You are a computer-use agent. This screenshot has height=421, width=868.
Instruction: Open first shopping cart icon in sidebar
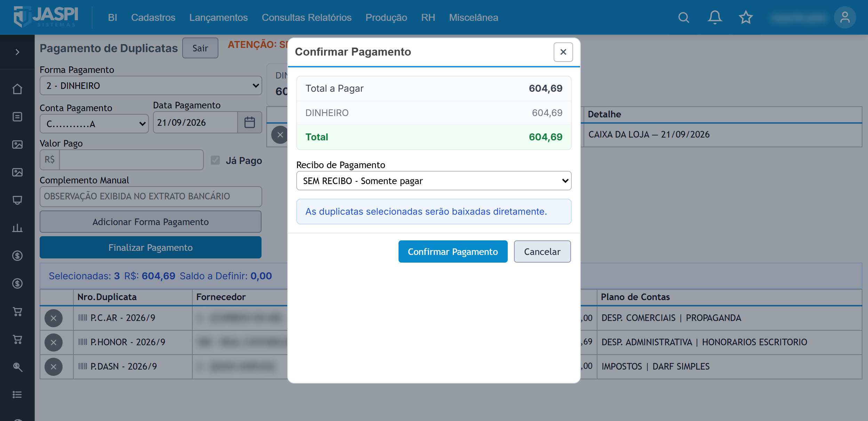pos(17,311)
